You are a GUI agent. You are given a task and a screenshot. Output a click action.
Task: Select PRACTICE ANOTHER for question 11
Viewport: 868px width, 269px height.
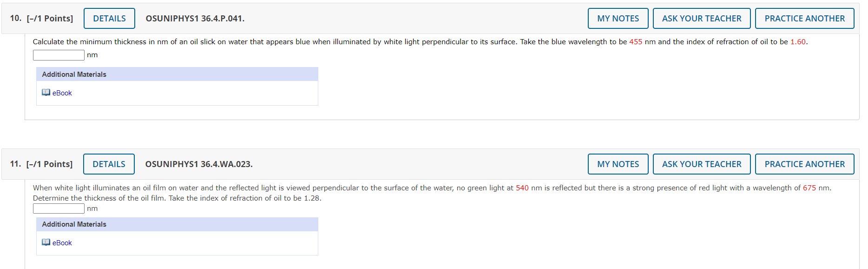pos(805,164)
